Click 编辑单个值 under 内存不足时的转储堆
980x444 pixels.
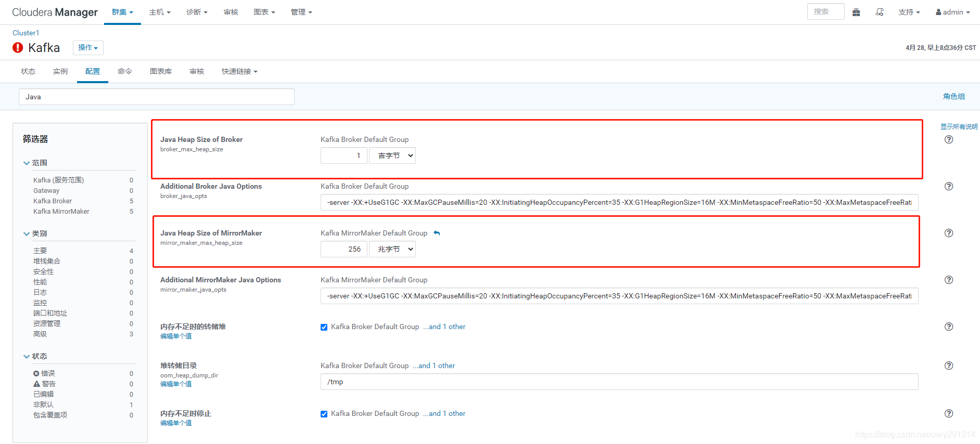click(176, 336)
